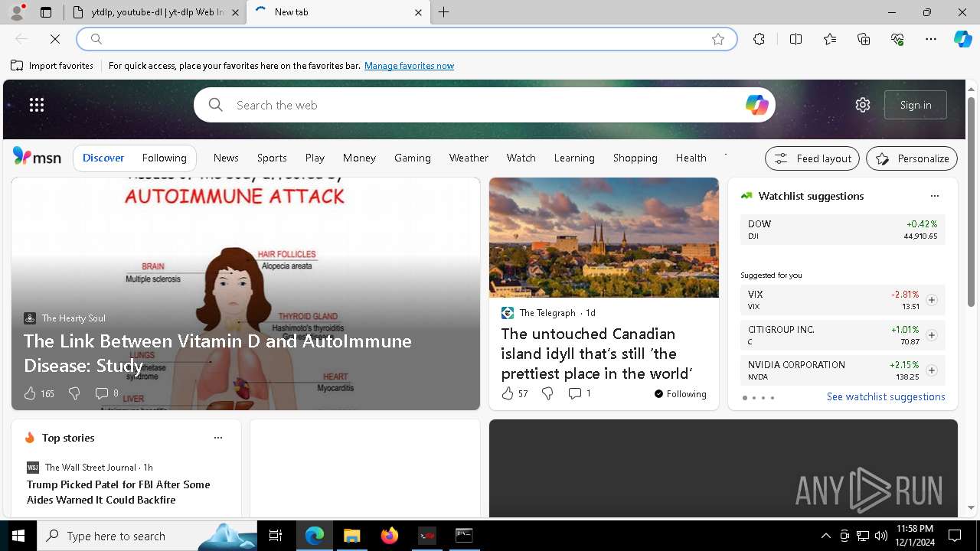Open the Gaming category
Image resolution: width=980 pixels, height=551 pixels.
point(413,158)
